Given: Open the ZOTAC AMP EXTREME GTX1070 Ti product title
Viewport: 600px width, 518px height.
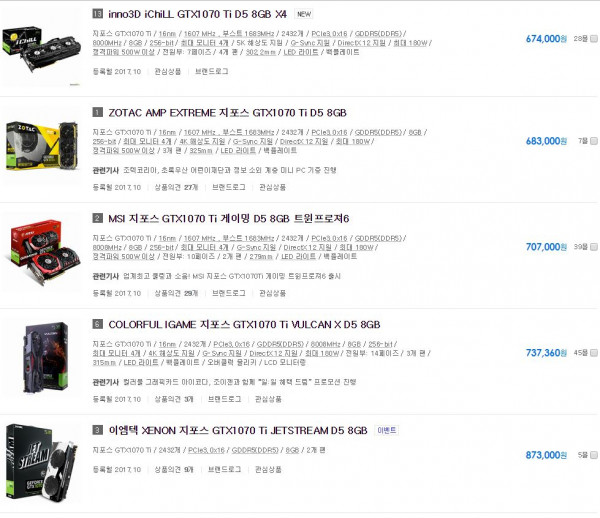Looking at the screenshot, I should (227, 113).
